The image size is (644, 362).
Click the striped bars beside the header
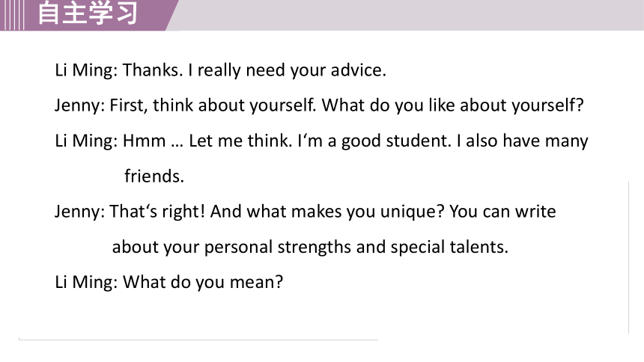point(12,15)
